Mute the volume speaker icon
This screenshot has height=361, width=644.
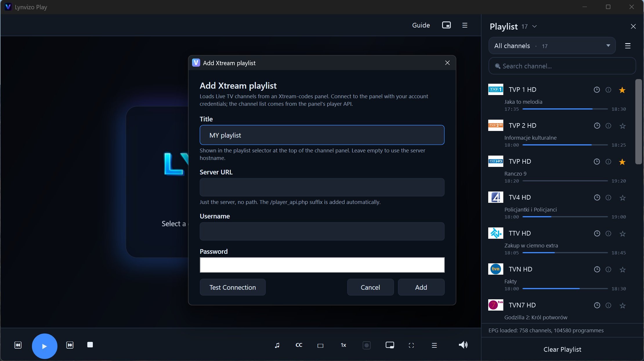coord(463,345)
